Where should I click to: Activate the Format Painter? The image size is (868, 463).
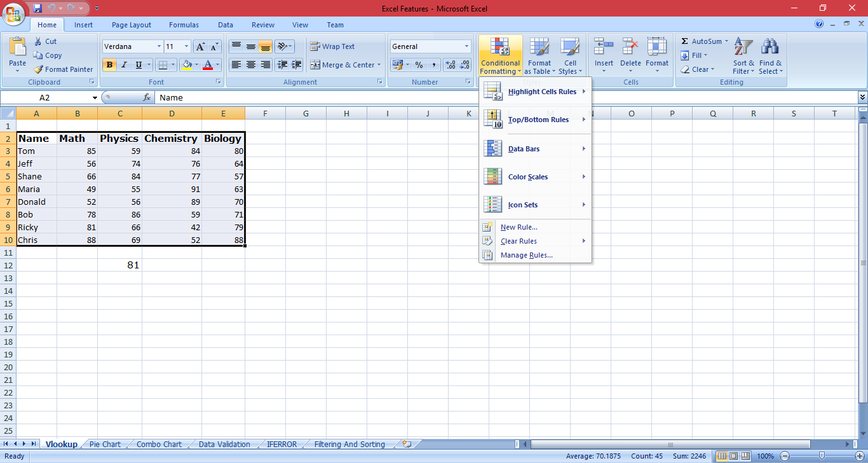click(63, 69)
